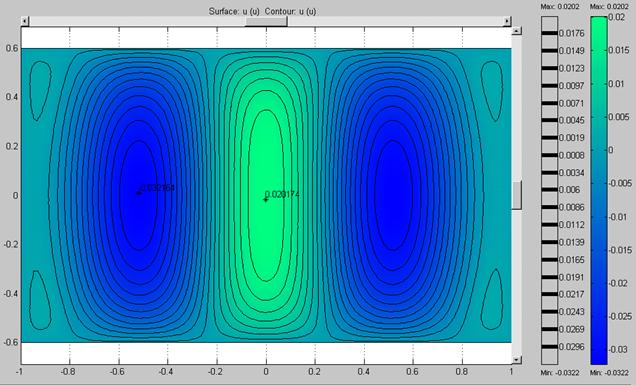Click the horizontal scrollbar right arrow
The width and height of the screenshot is (636, 385).
point(507,21)
